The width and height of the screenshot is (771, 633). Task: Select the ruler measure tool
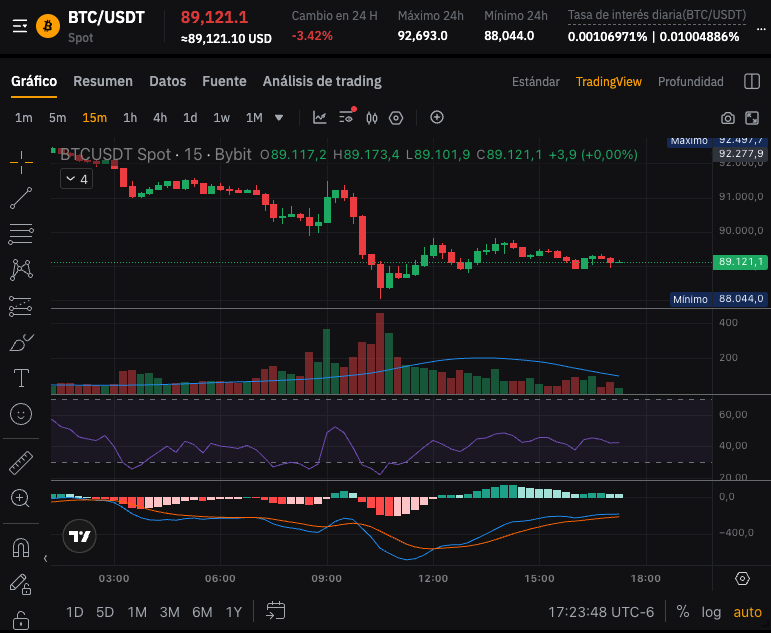coord(21,463)
